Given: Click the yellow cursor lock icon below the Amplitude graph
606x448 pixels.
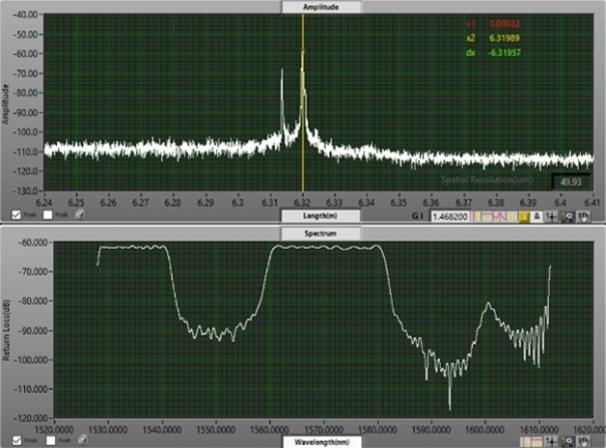Looking at the screenshot, I should tap(523, 215).
